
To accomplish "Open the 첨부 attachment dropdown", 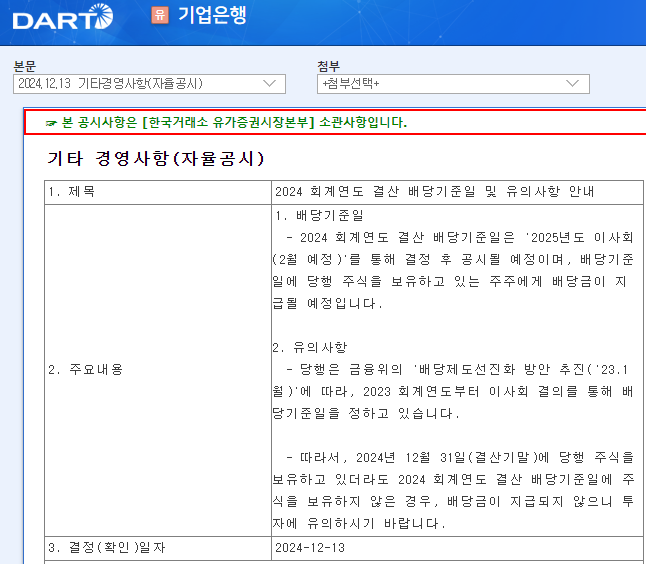I will pos(453,84).
